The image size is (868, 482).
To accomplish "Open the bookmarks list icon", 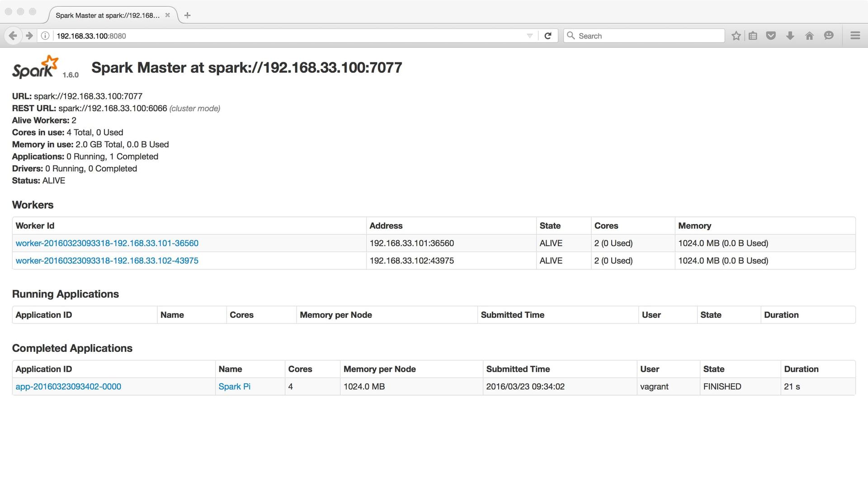I will coord(753,36).
